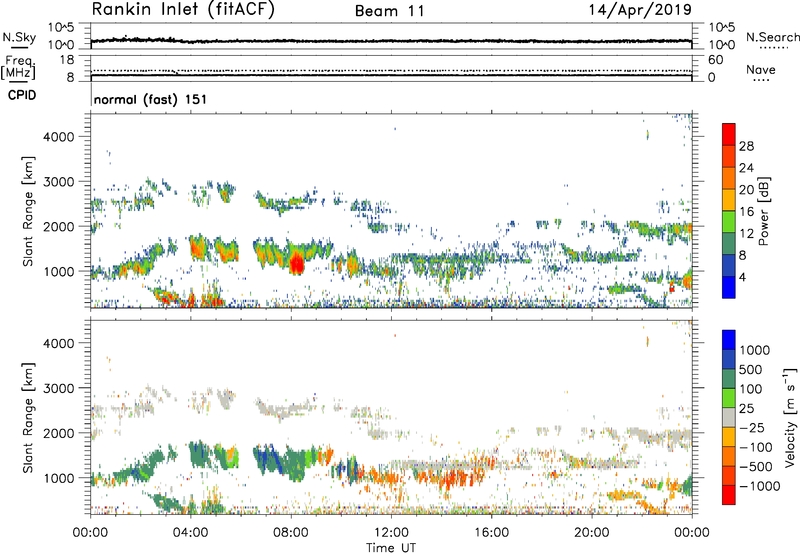Select the "N.Search" legend label
The image size is (800, 554).
[772, 37]
